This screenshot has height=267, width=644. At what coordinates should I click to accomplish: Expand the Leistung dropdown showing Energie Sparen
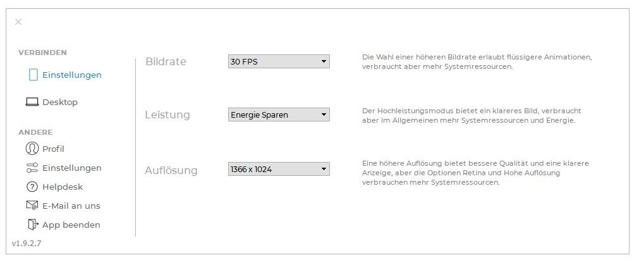coord(279,115)
